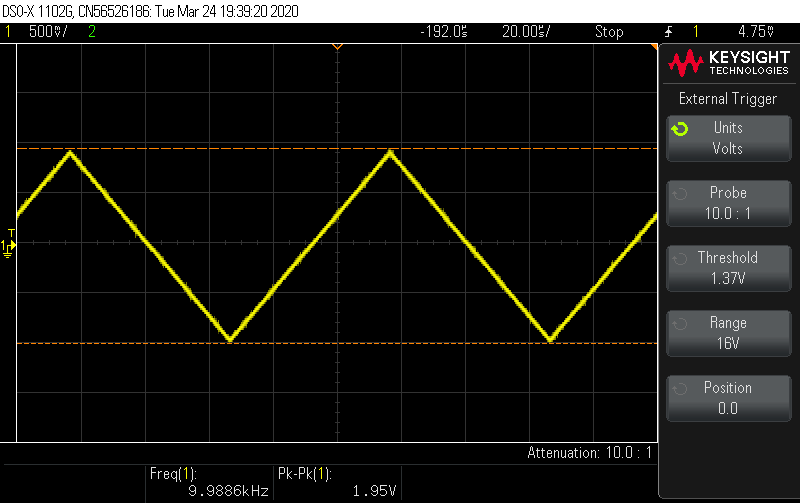Click the trigger source 1 in status bar
This screenshot has height=503, width=800.
pyautogui.click(x=695, y=32)
